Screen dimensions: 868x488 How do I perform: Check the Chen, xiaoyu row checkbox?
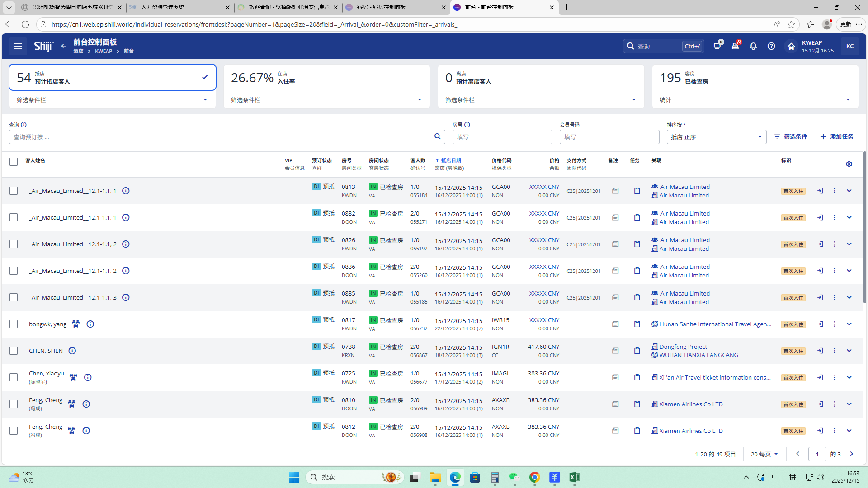pyautogui.click(x=14, y=377)
